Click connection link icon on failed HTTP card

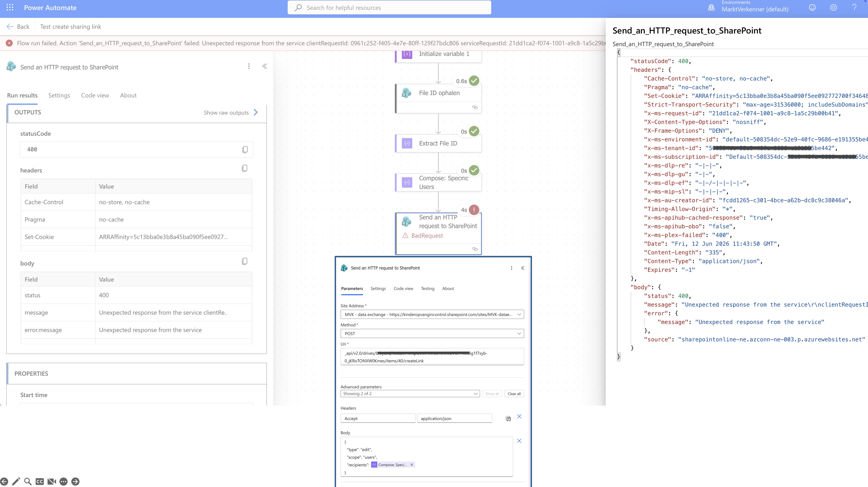pos(475,249)
